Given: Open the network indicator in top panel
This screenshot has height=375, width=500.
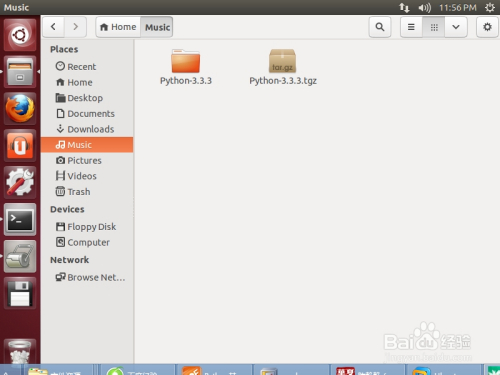Looking at the screenshot, I should click(404, 7).
